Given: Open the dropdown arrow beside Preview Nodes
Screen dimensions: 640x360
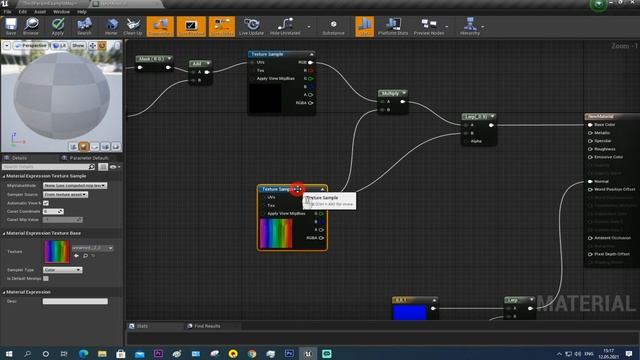Looking at the screenshot, I should (447, 27).
